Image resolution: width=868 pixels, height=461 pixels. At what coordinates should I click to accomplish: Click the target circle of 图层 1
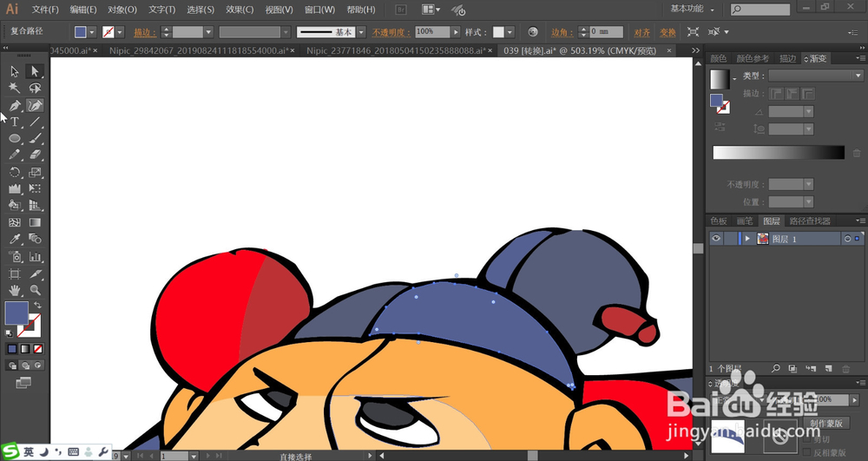847,239
